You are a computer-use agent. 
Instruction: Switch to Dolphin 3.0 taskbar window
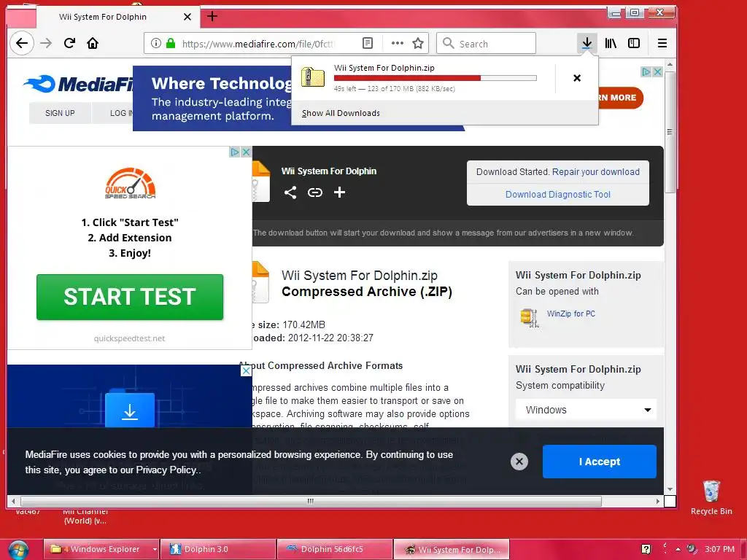point(218,550)
